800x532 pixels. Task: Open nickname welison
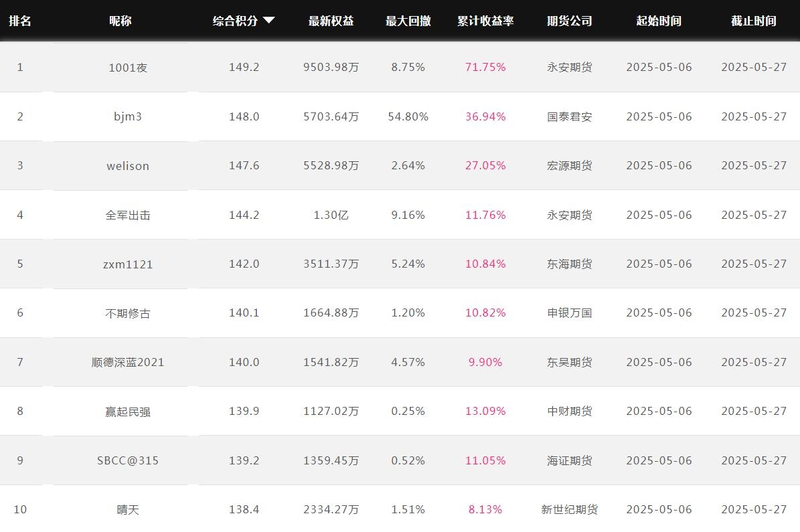[x=128, y=166]
